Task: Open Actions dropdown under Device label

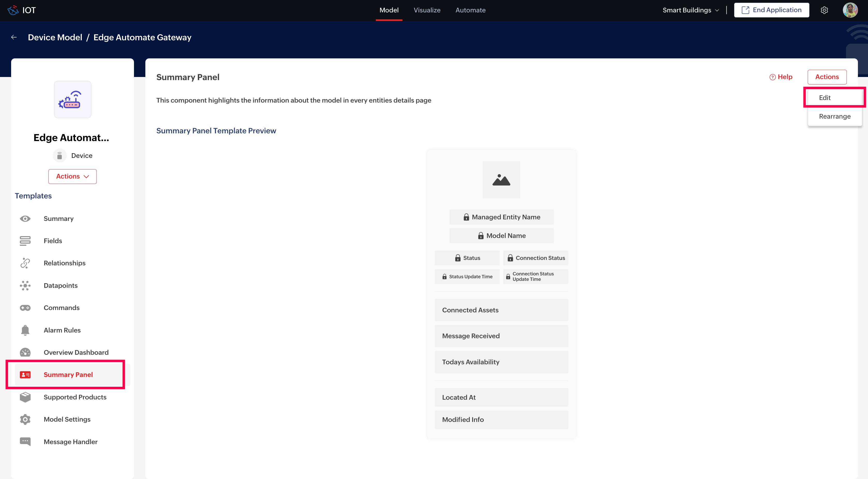Action: [x=72, y=176]
